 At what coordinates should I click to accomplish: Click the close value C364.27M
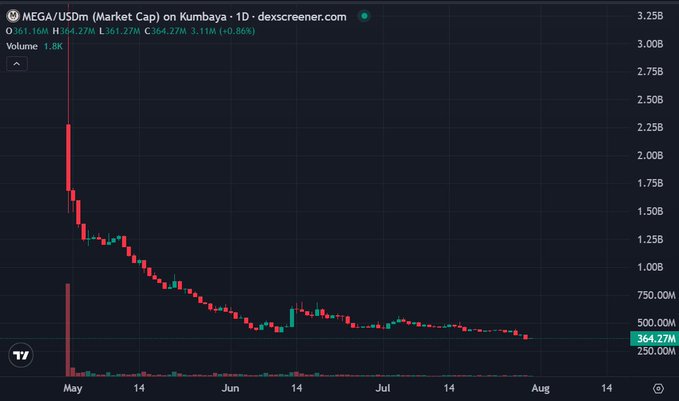165,31
